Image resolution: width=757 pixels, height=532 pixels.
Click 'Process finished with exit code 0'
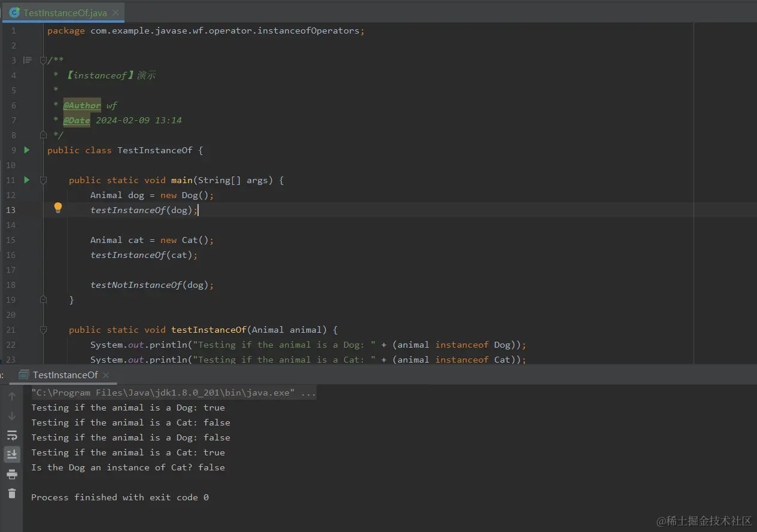(x=120, y=497)
